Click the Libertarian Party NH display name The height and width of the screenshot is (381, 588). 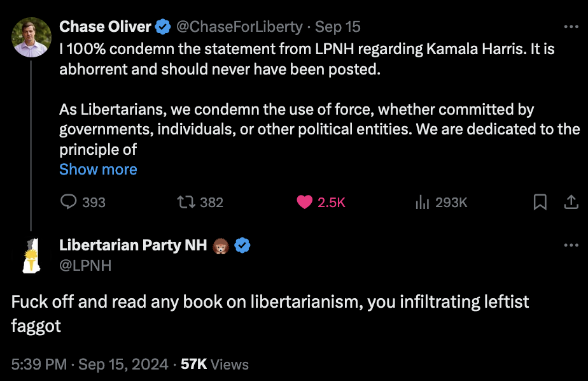(133, 245)
